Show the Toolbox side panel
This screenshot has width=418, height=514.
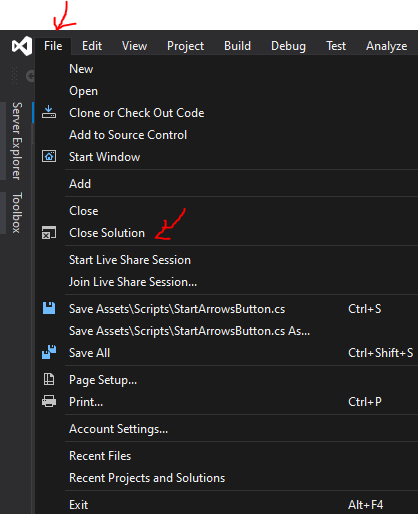(17, 212)
